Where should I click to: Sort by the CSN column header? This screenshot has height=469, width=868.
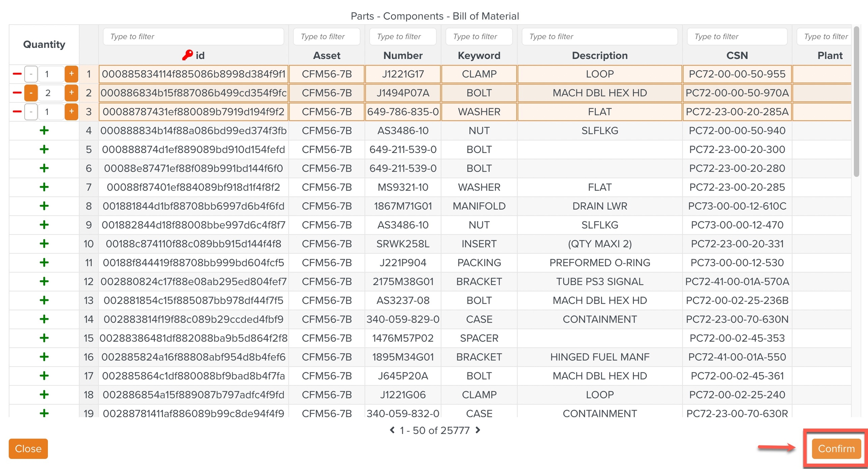[737, 56]
